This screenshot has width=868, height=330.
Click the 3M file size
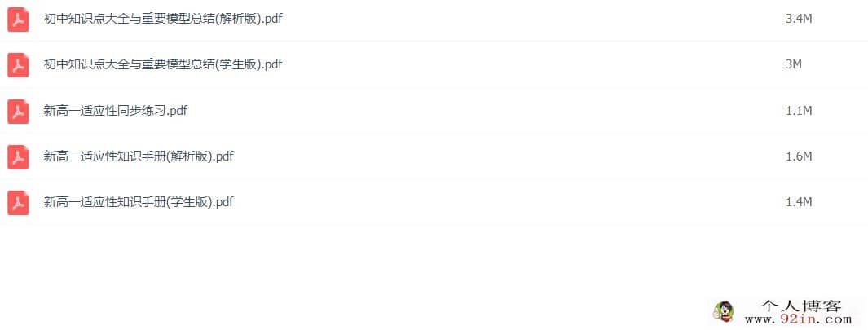[794, 64]
